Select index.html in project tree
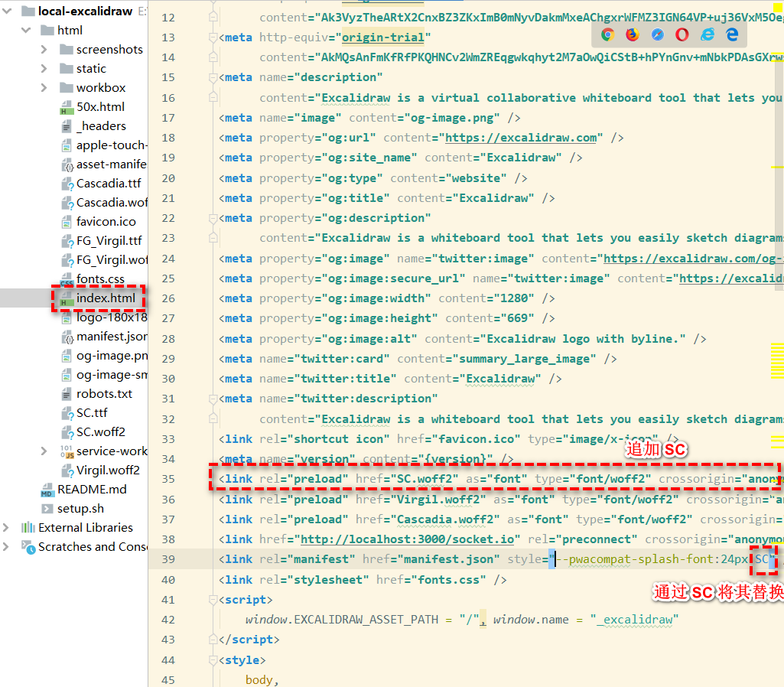This screenshot has width=784, height=687. coord(106,298)
